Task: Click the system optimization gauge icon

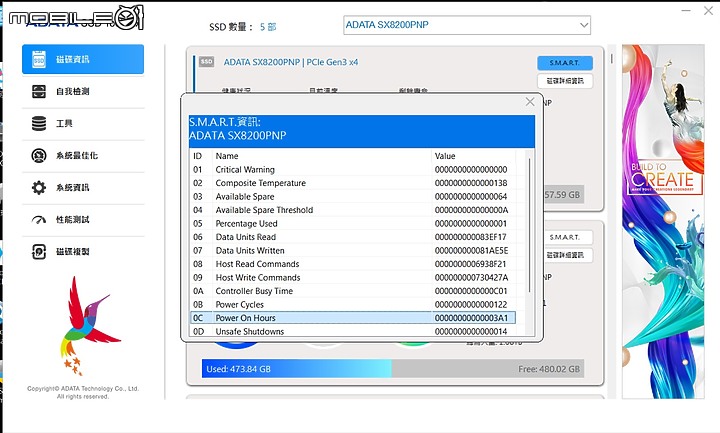Action: click(39, 156)
